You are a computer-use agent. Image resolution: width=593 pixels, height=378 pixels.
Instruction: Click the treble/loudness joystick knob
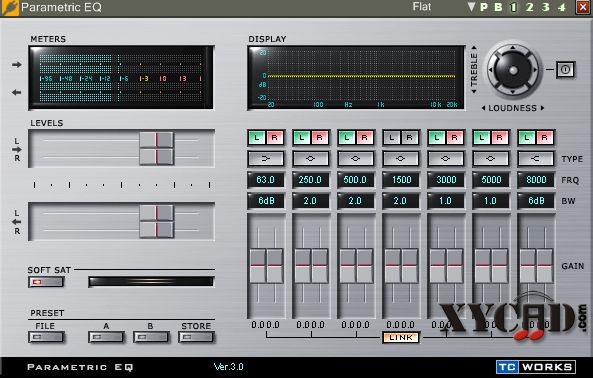513,70
